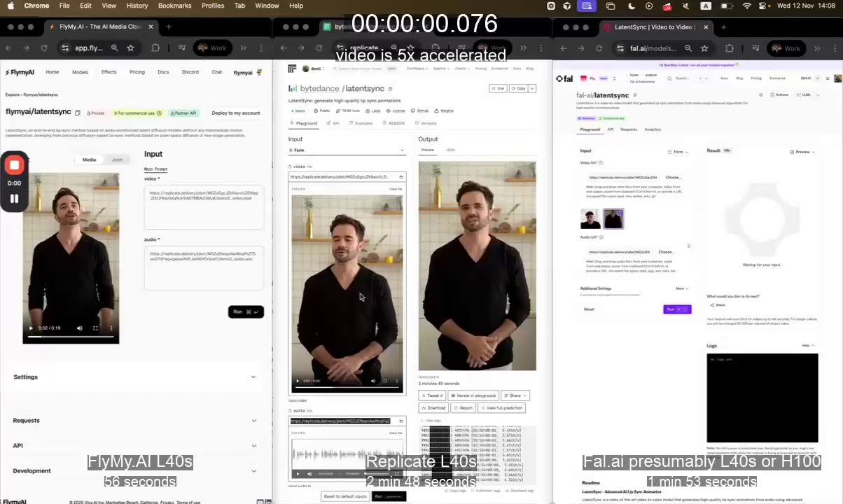Switch FlyMy.AI output to Json view
This screenshot has width=843, height=504.
[117, 160]
